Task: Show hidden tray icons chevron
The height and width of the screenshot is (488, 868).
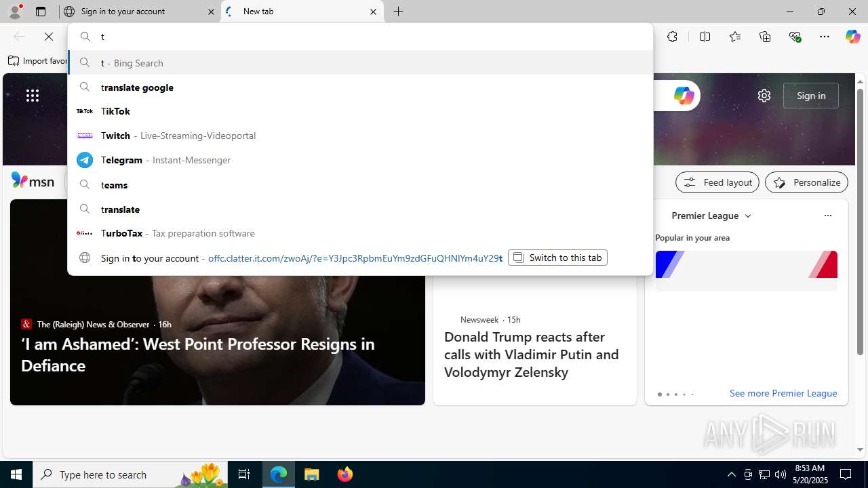Action: point(731,474)
